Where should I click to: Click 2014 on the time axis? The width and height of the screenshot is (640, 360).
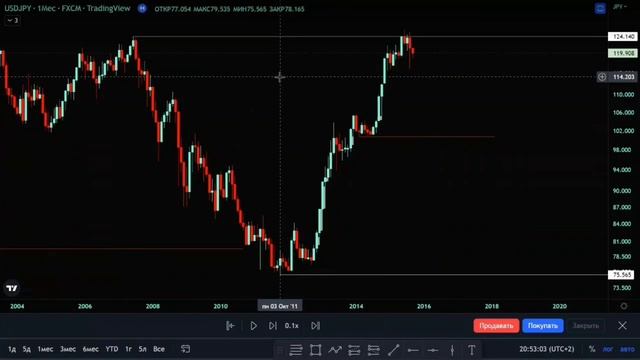click(356, 306)
